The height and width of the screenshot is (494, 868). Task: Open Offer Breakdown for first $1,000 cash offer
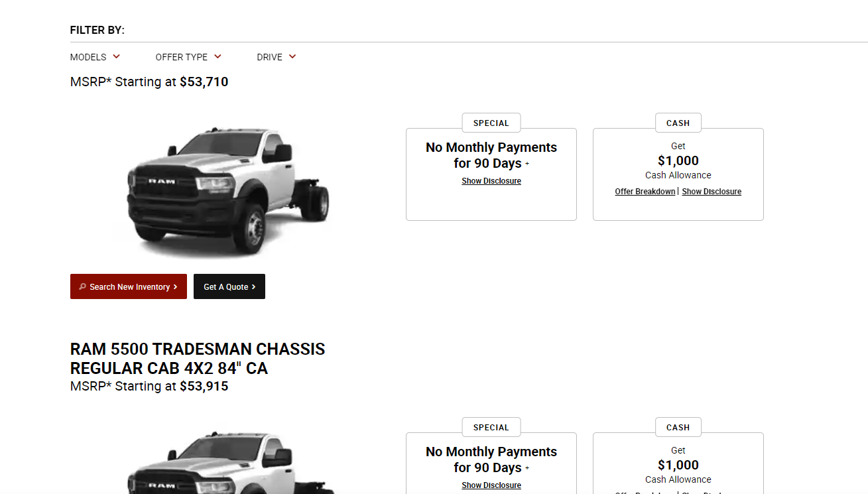645,192
